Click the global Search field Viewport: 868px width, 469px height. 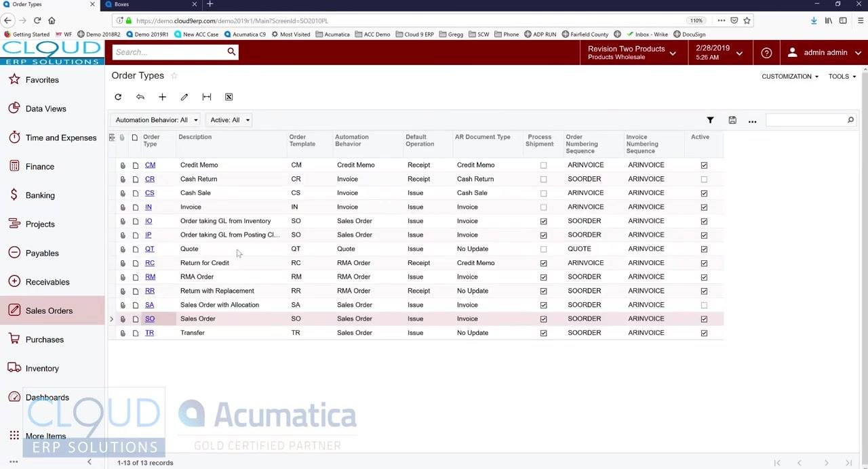169,52
